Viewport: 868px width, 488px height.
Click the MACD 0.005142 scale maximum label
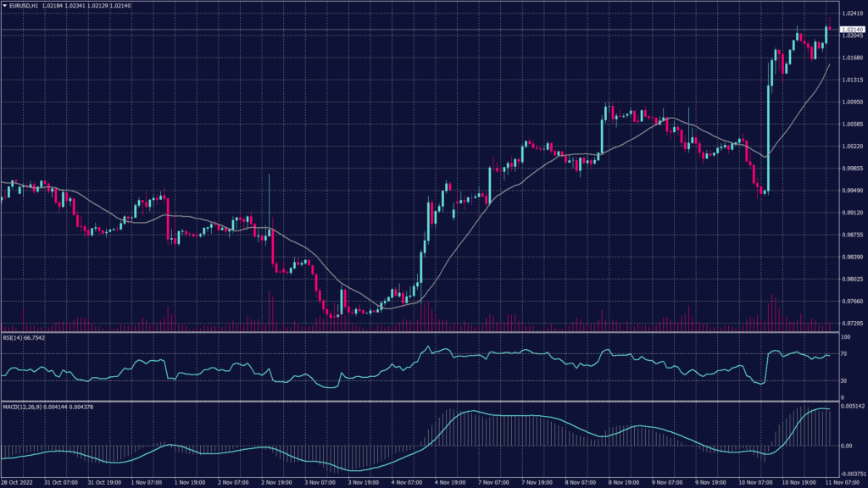click(x=852, y=408)
